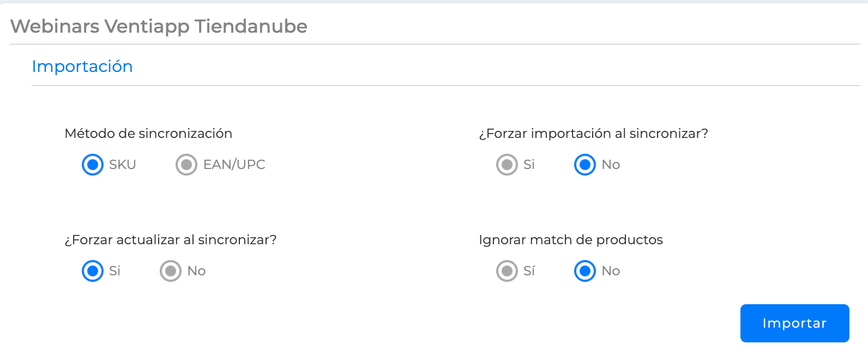The height and width of the screenshot is (362, 868).
Task: Click the ¿Forzar actualizar al sincronizar? label
Action: (171, 240)
